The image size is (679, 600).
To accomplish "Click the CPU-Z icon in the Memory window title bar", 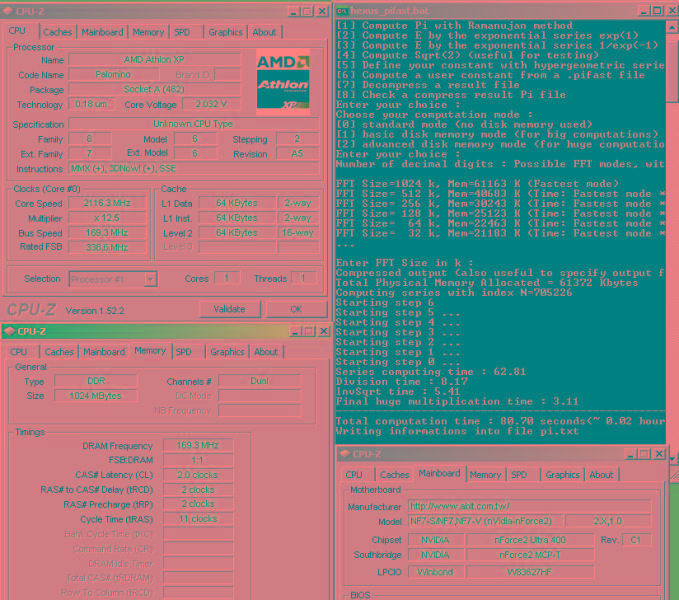I will point(9,332).
